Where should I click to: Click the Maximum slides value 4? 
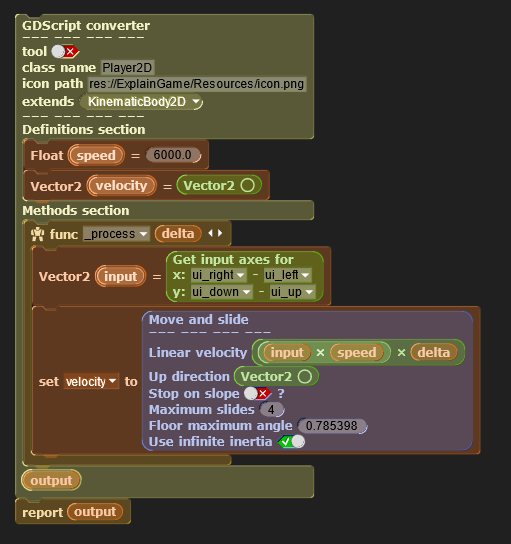coord(271,410)
